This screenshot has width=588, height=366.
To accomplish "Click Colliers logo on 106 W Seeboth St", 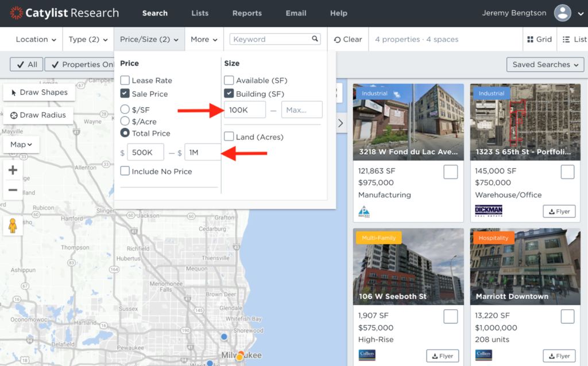I will pos(367,355).
